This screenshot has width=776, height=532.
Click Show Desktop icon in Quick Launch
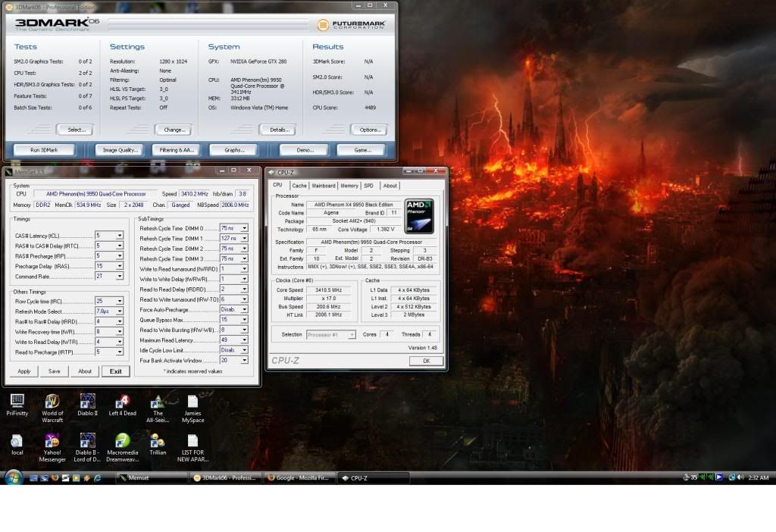pyautogui.click(x=33, y=478)
